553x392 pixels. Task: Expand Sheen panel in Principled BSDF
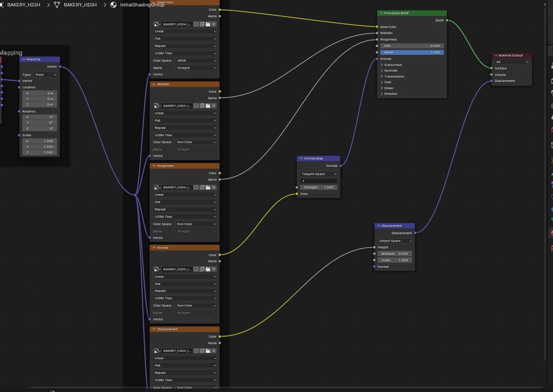pyautogui.click(x=382, y=88)
